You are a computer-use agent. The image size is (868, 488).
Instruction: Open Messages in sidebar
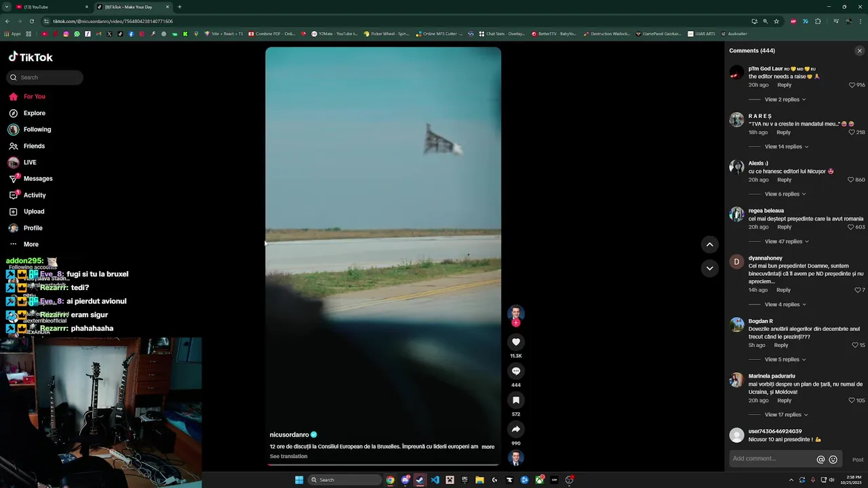30,179
